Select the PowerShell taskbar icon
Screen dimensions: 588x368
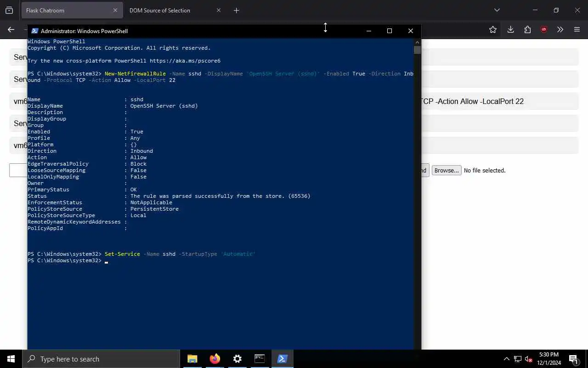click(x=282, y=359)
